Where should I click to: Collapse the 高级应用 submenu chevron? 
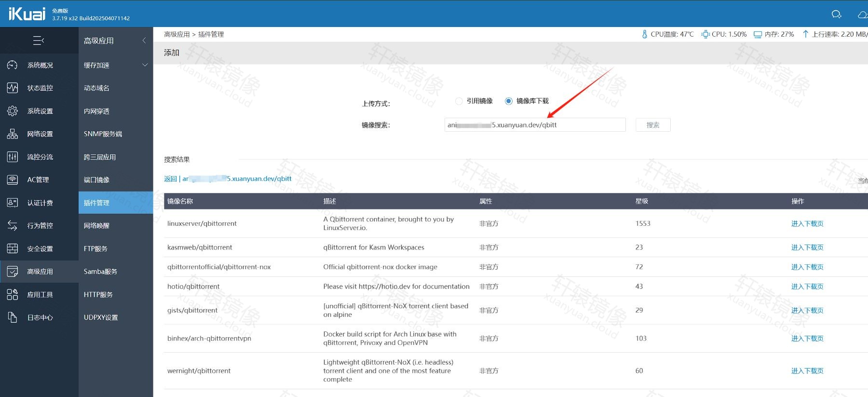pyautogui.click(x=144, y=41)
